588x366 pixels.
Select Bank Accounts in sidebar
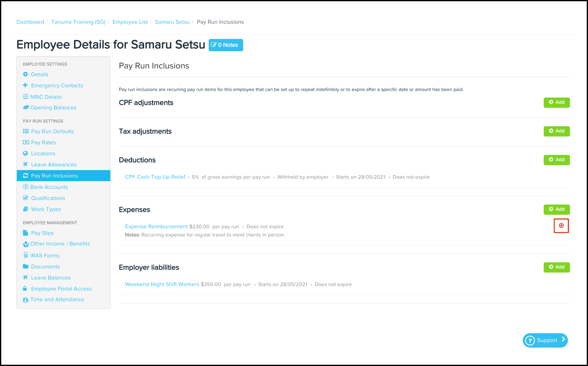point(49,187)
